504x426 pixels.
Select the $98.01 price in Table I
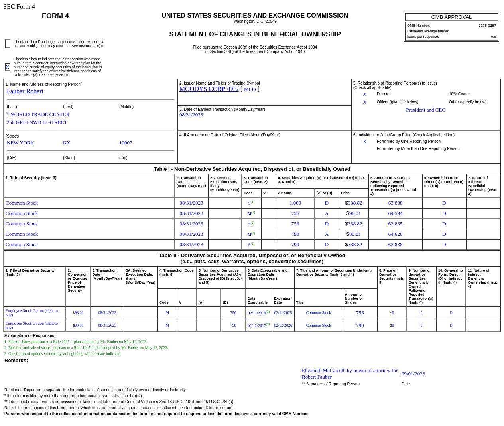(354, 213)
